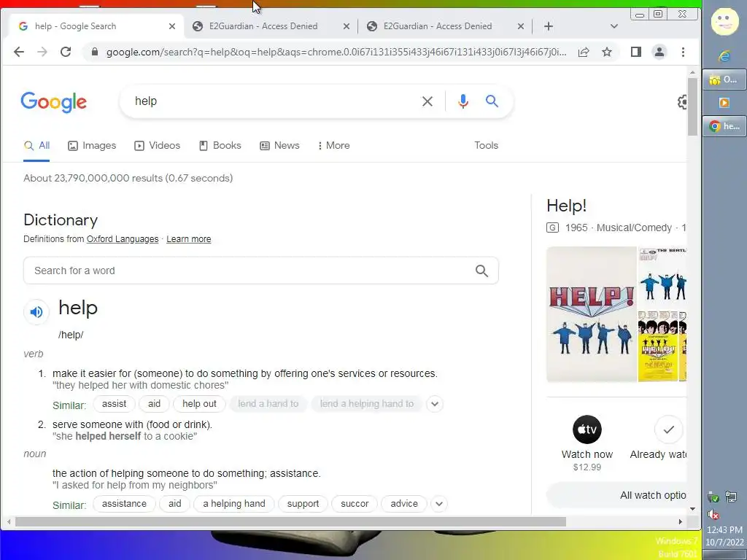
Task: Select the verb synonym aid
Action: tap(155, 404)
